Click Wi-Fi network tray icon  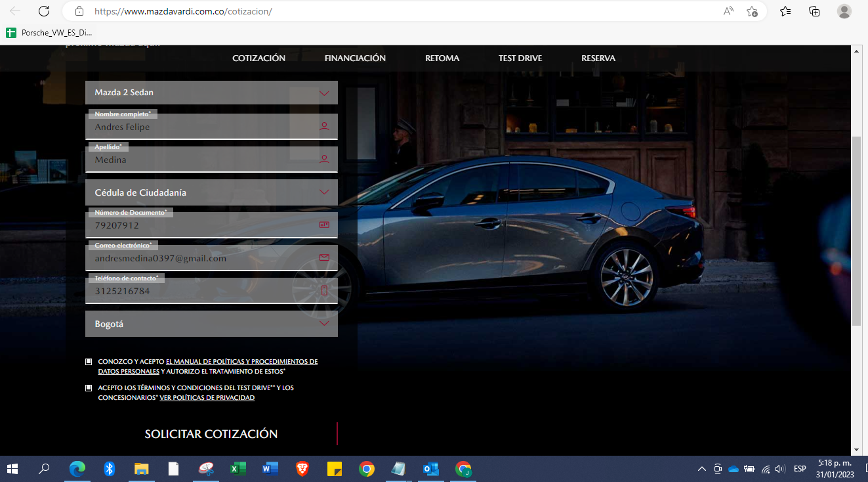point(765,469)
